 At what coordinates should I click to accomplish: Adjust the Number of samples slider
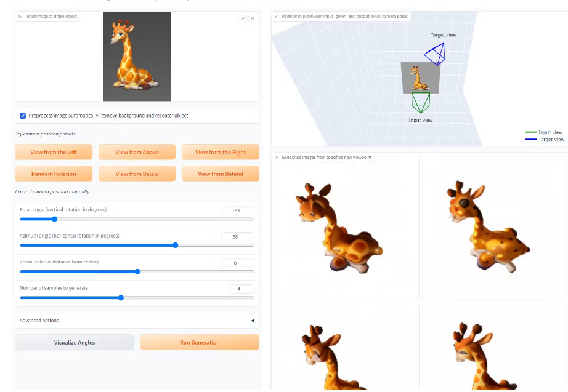[121, 297]
